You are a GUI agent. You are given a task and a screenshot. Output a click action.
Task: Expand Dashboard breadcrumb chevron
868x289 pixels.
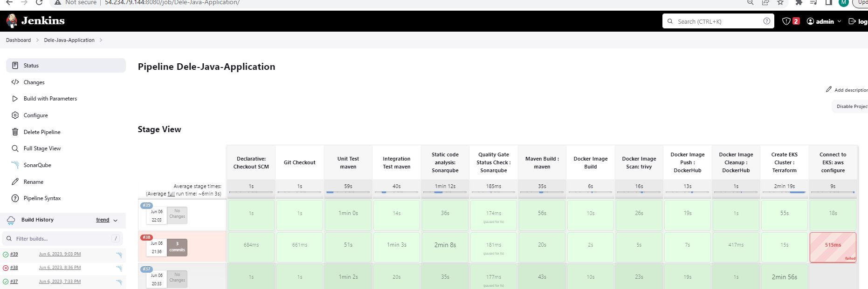click(x=37, y=40)
